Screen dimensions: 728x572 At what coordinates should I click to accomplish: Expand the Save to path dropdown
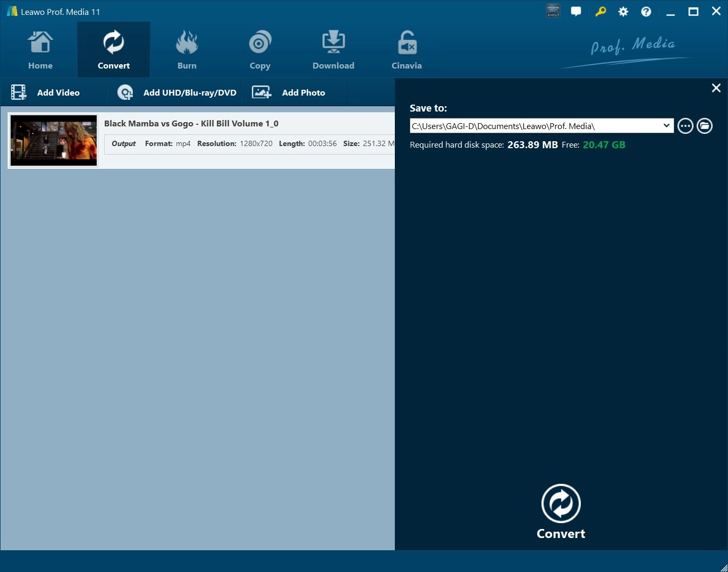coord(666,126)
